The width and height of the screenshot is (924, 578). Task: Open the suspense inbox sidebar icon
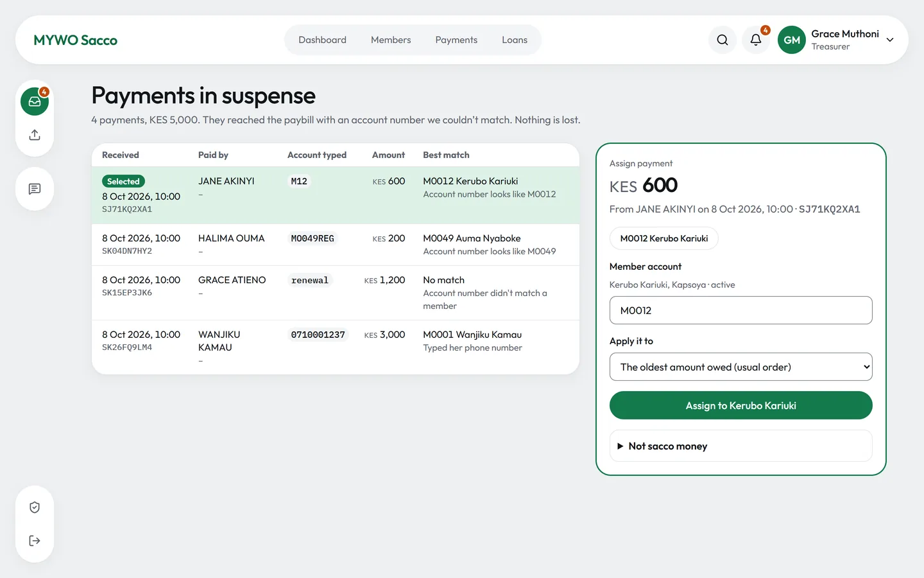coord(35,101)
